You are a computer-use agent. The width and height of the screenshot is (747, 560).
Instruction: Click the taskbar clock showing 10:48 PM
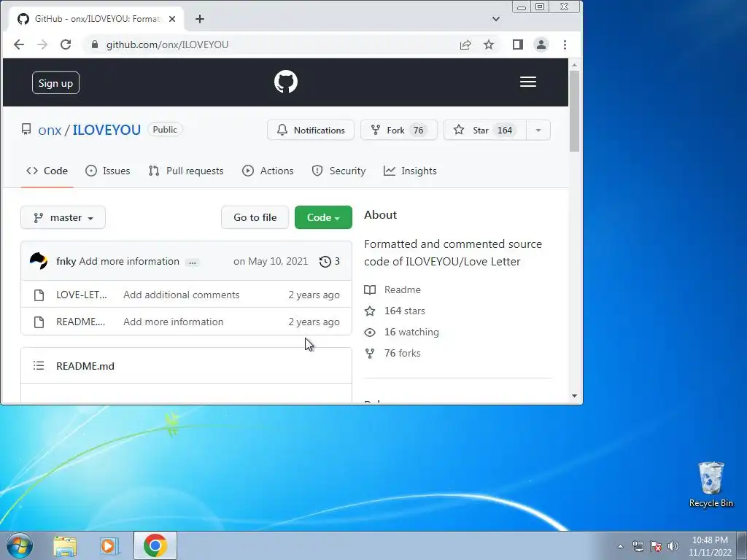click(710, 546)
